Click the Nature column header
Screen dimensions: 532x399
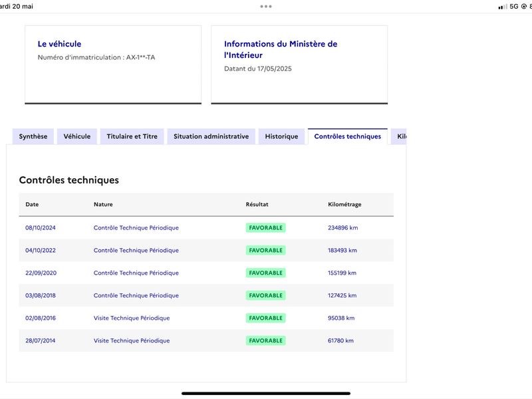pos(103,204)
